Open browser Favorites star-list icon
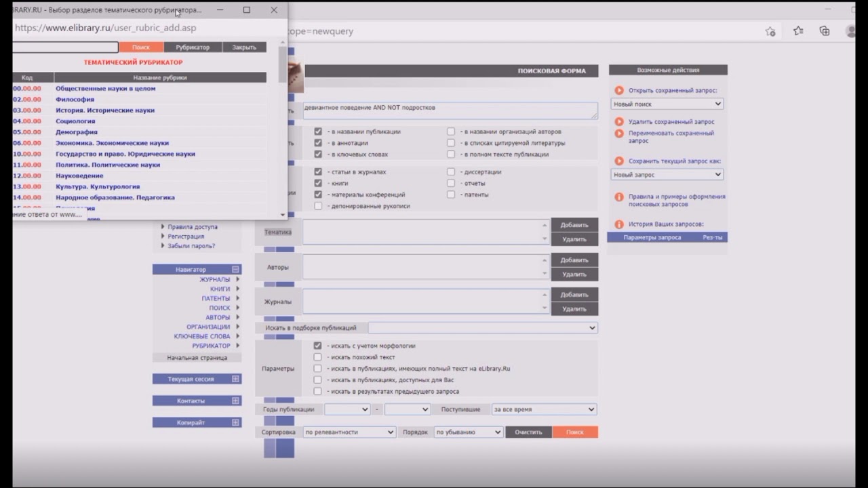Screen dimensions: 868x488 pyautogui.click(x=798, y=31)
